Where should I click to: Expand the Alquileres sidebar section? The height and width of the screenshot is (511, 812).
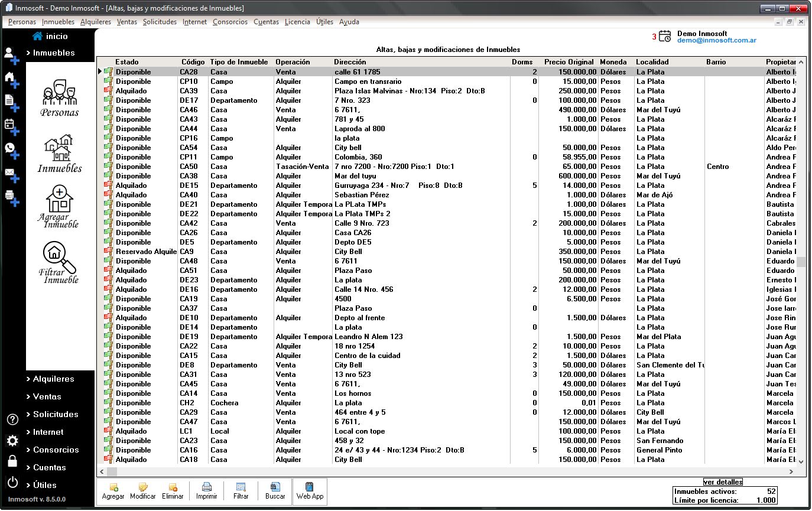(x=50, y=379)
